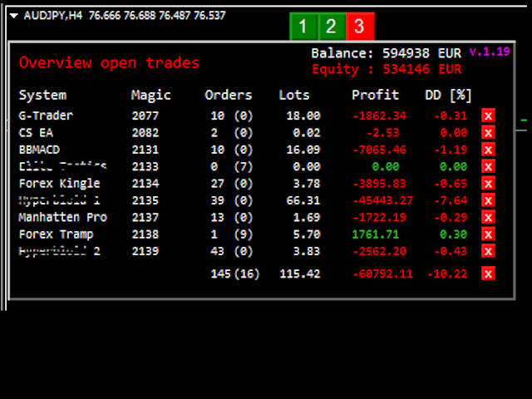Image resolution: width=532 pixels, height=399 pixels.
Task: Click total drawdown -10.22
Action: coord(447,273)
